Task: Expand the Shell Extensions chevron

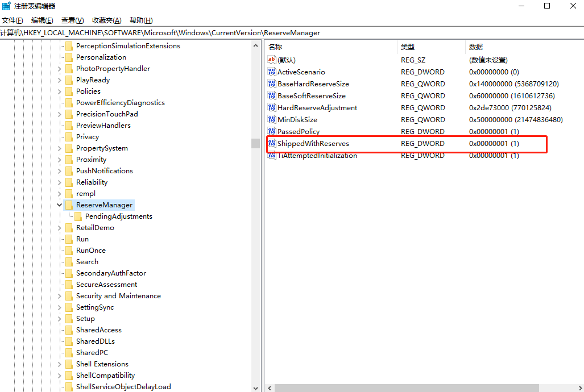Action: click(x=59, y=364)
